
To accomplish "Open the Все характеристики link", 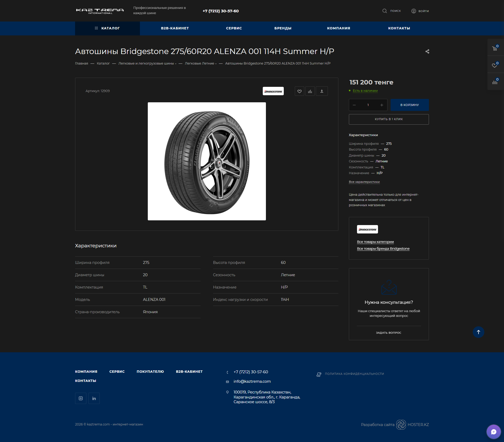I will click(x=364, y=182).
